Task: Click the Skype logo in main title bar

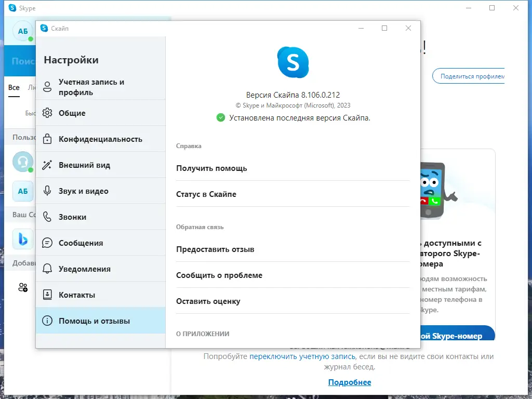Action: tap(12, 8)
